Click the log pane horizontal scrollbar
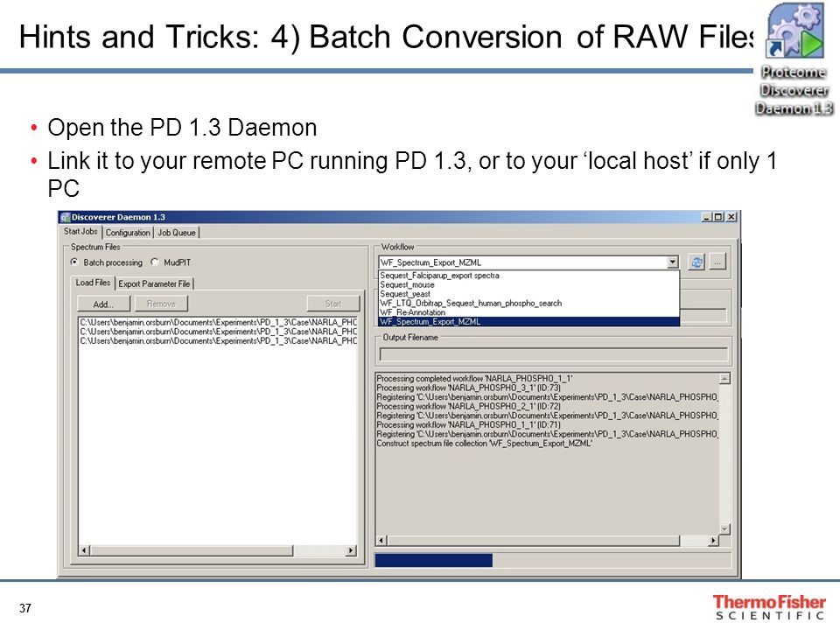840x630 pixels. coord(548,541)
